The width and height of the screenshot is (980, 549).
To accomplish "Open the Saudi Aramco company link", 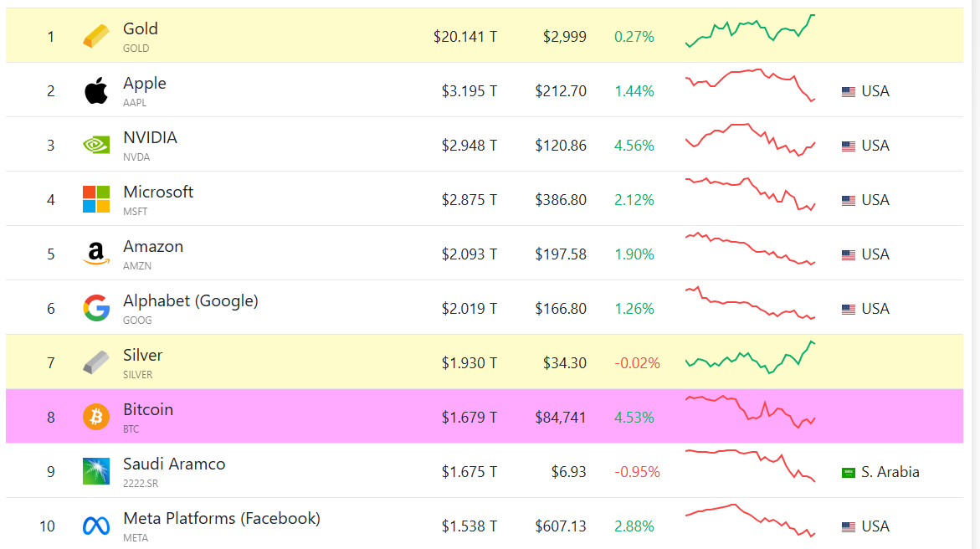I will [x=174, y=464].
